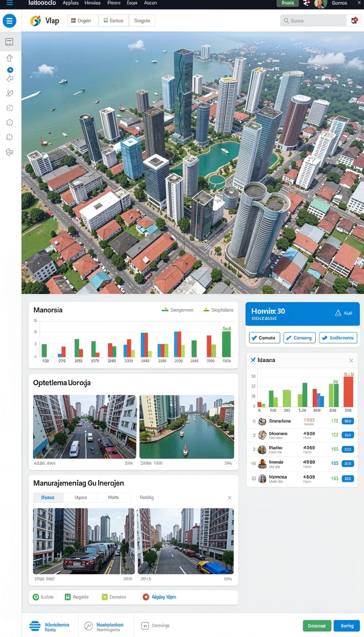Click the Noelatankan bottom item
Viewport: 364px width, 637px height.
pos(104,626)
